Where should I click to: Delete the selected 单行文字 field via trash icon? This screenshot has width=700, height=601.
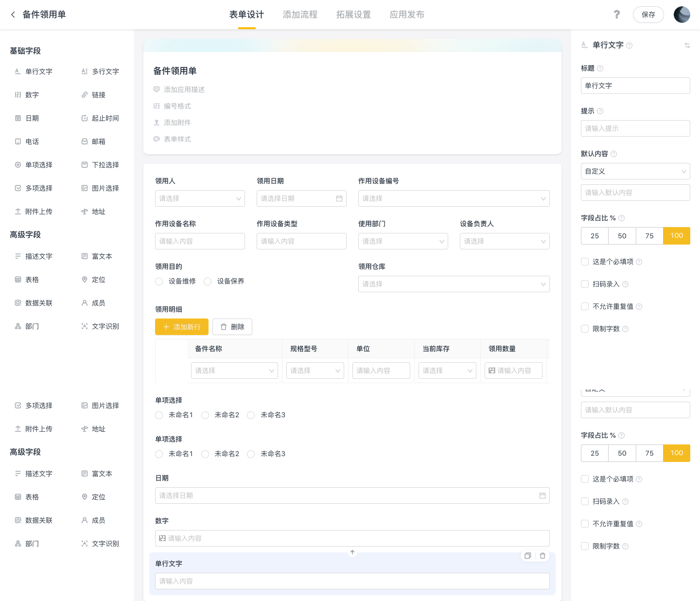tap(542, 556)
